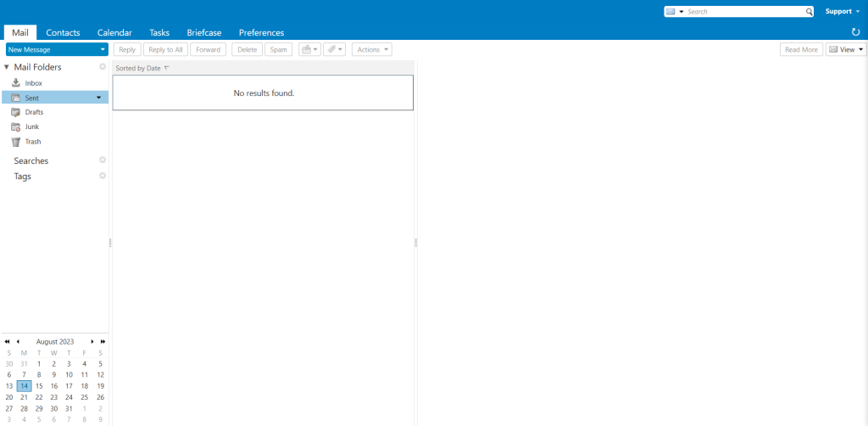
Task: Collapse the Mail Folders tree
Action: pos(7,67)
